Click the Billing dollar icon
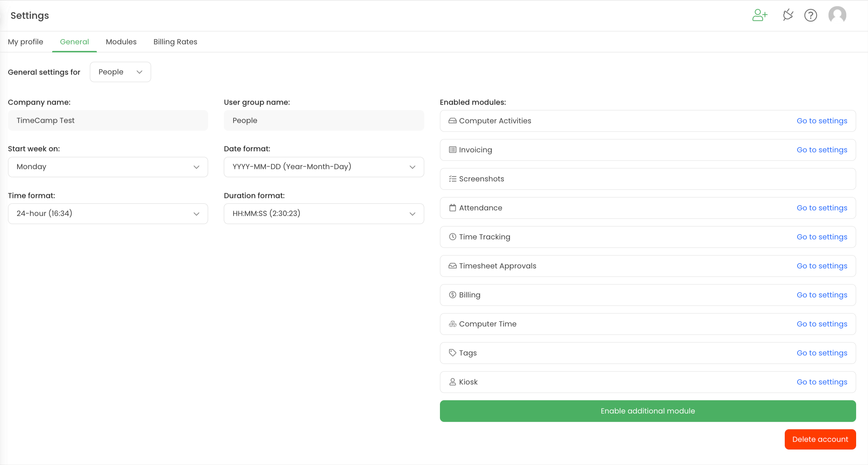Image resolution: width=868 pixels, height=465 pixels. coord(453,295)
